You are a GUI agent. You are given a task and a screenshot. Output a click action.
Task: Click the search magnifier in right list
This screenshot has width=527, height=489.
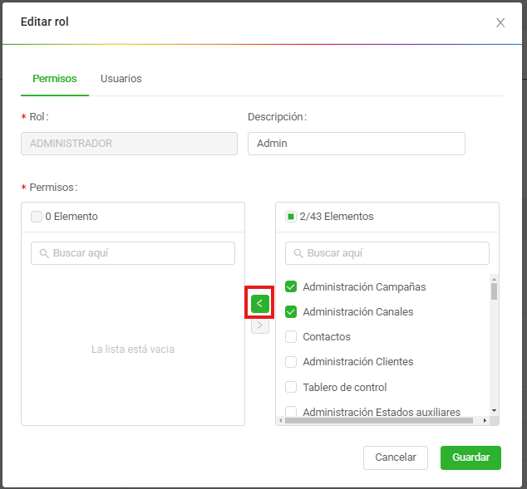tap(298, 253)
